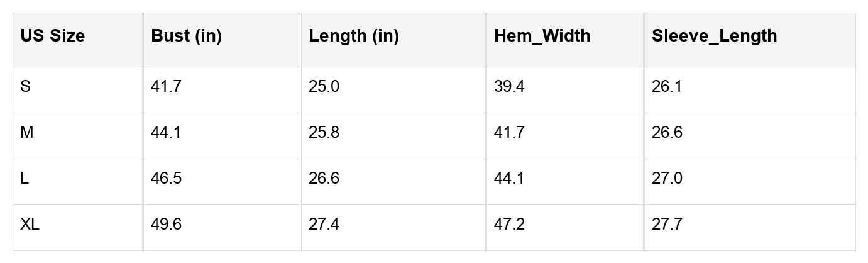The image size is (868, 263).
Task: Select bust value 41.7 for size S
Action: pos(166,87)
